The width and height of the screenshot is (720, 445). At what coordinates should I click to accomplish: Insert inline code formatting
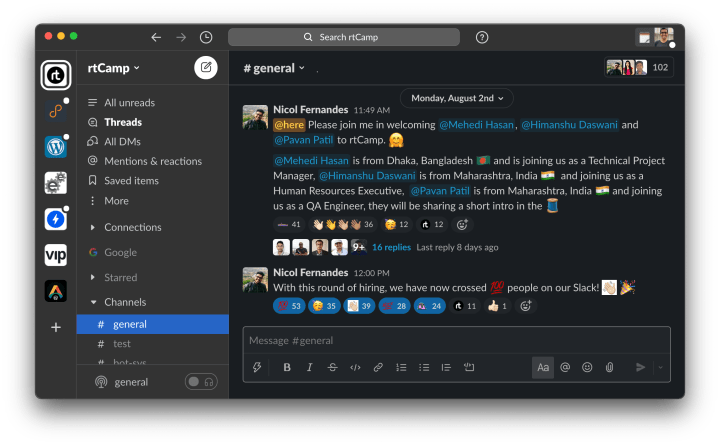(x=355, y=367)
